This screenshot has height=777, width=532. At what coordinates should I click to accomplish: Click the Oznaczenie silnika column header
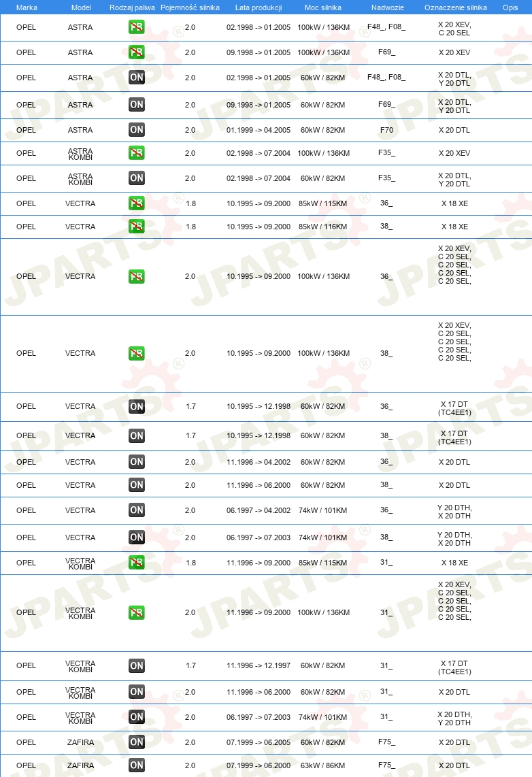pos(455,7)
